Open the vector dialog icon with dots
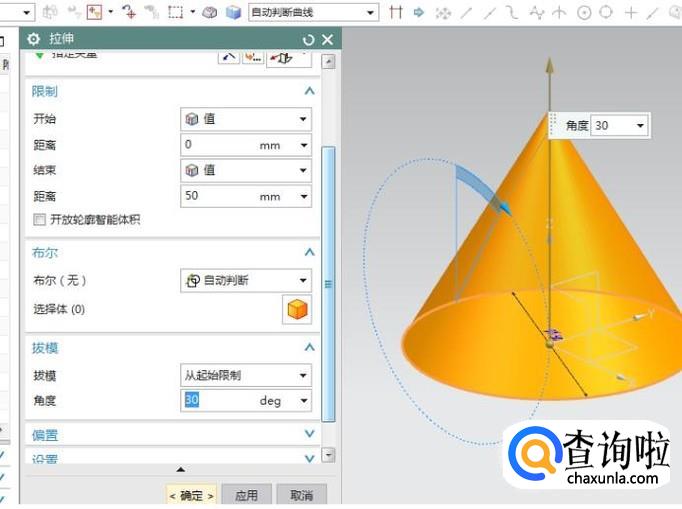The image size is (682, 509). 253,57
